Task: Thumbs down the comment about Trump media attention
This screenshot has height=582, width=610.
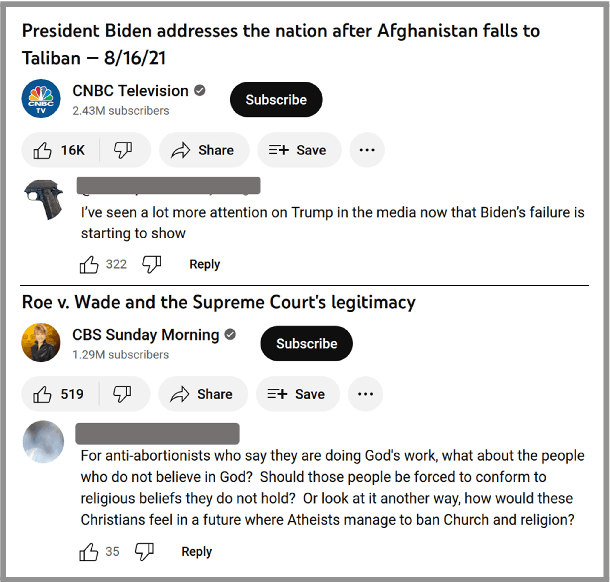Action: click(x=151, y=264)
